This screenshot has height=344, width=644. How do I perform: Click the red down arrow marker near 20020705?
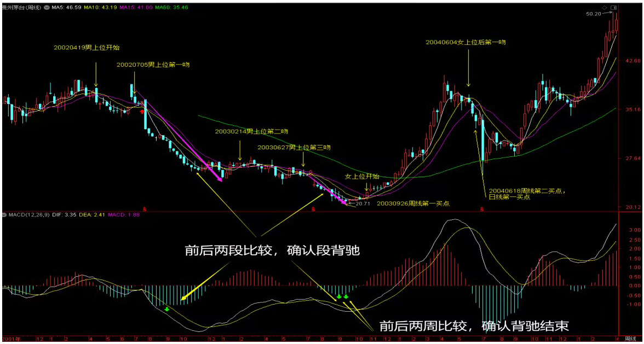pyautogui.click(x=142, y=112)
